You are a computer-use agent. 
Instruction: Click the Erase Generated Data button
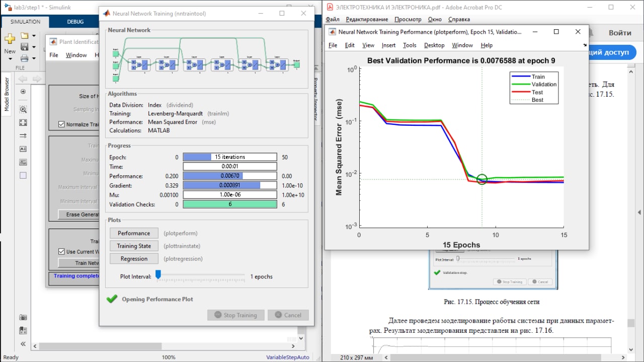click(79, 214)
